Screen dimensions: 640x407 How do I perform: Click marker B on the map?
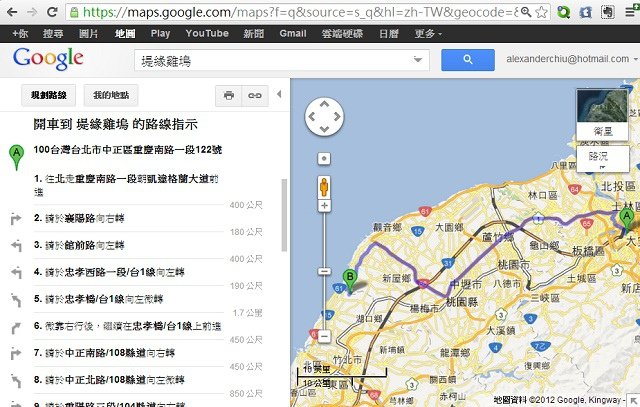(350, 281)
